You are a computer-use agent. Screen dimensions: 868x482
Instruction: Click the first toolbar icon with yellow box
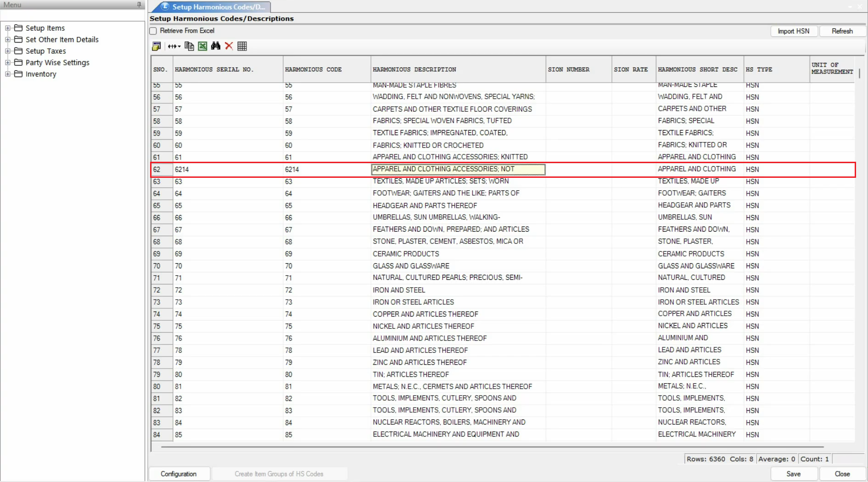(157, 46)
